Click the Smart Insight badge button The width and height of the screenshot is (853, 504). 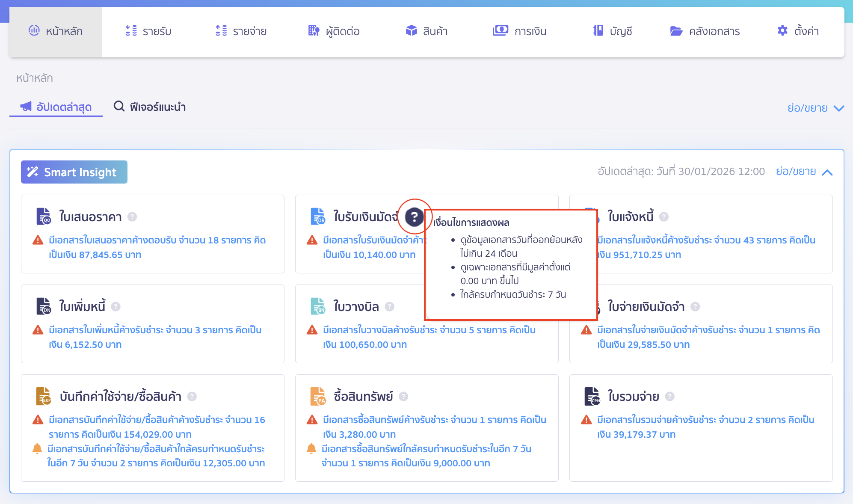point(74,172)
